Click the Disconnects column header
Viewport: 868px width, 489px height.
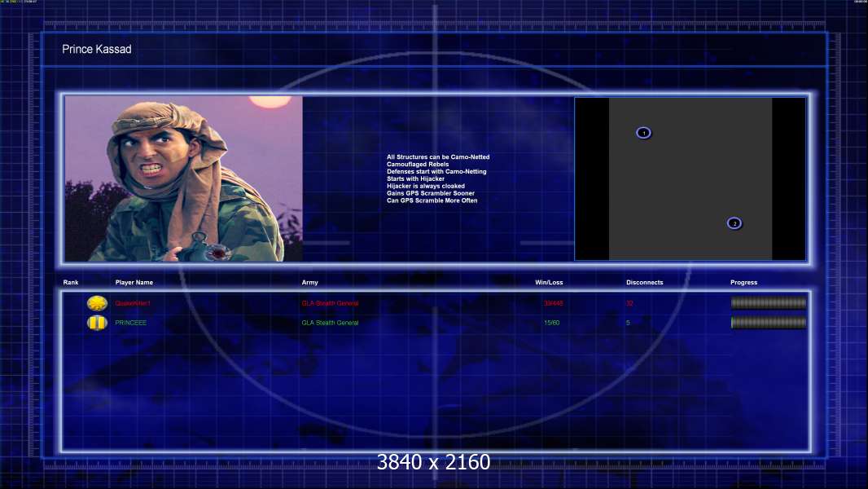point(644,283)
